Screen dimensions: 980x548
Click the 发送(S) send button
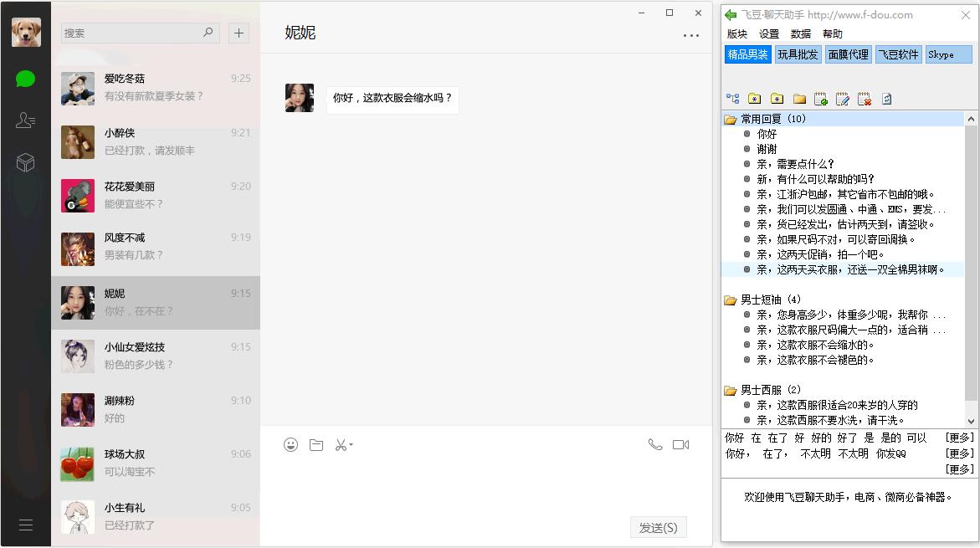click(658, 527)
